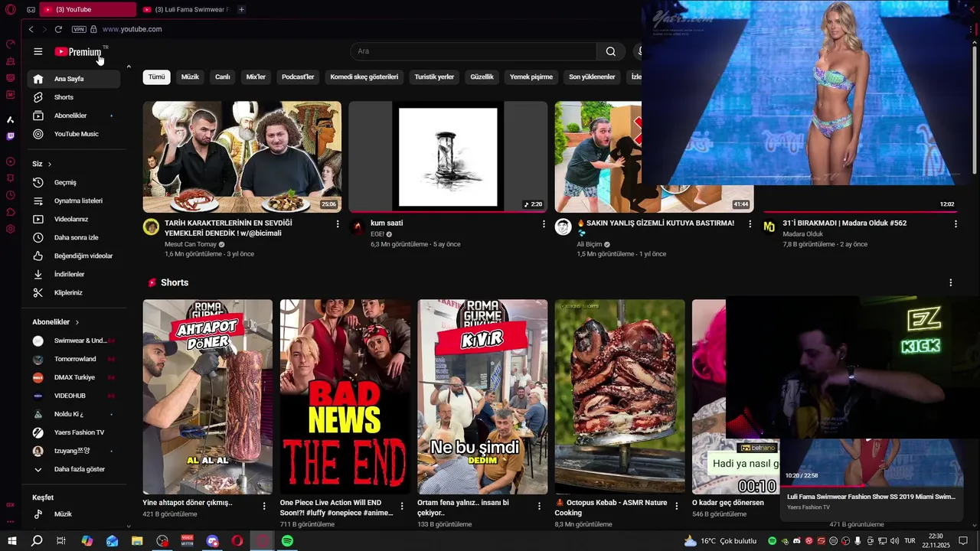Open options for One Piece Live Action short
980x551 pixels.
tap(402, 506)
